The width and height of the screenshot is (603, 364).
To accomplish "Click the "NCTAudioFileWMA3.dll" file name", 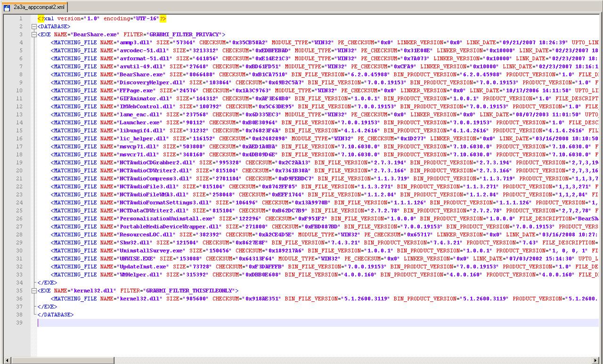I will (x=153, y=194).
